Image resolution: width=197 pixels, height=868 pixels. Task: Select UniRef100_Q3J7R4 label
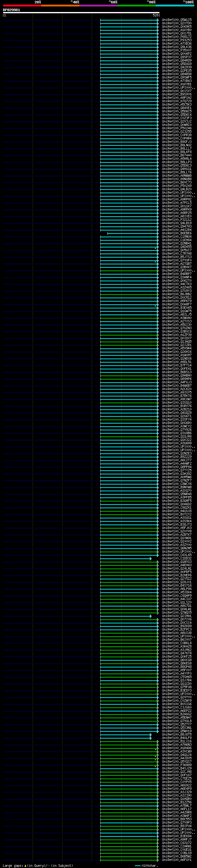(177, 680)
